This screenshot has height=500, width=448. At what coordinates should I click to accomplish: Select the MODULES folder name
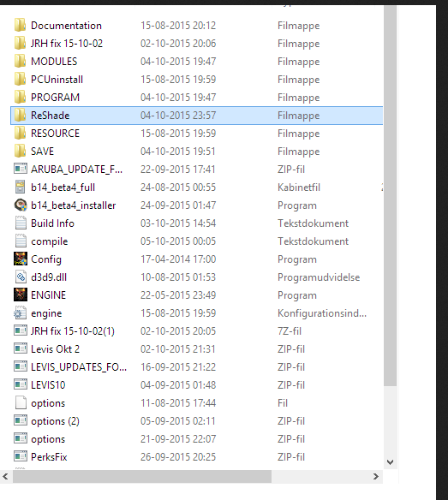tap(54, 62)
